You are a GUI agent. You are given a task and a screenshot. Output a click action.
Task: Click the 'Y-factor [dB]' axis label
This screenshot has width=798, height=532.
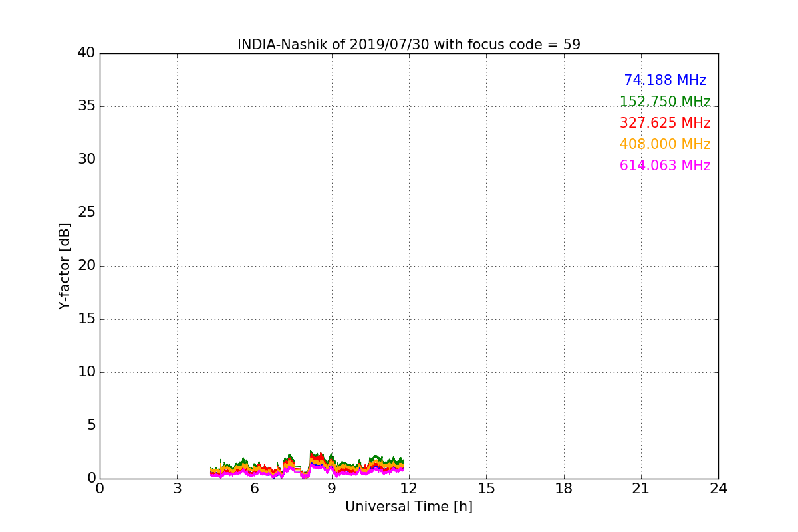[65, 266]
